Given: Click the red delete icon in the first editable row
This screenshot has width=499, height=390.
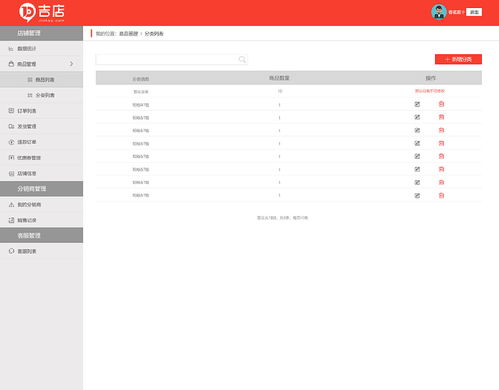Looking at the screenshot, I should pos(441,104).
